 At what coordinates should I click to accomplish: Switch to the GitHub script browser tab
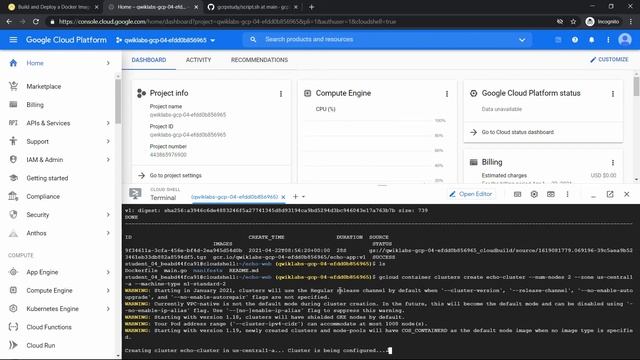click(252, 7)
